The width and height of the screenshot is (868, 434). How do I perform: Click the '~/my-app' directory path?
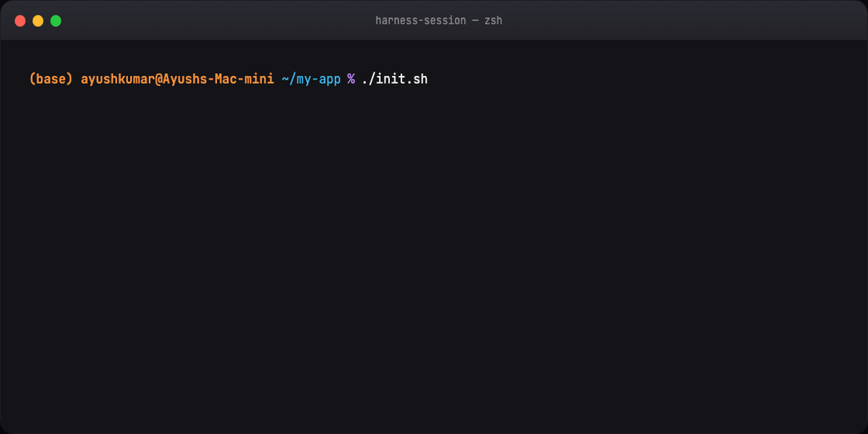click(311, 79)
